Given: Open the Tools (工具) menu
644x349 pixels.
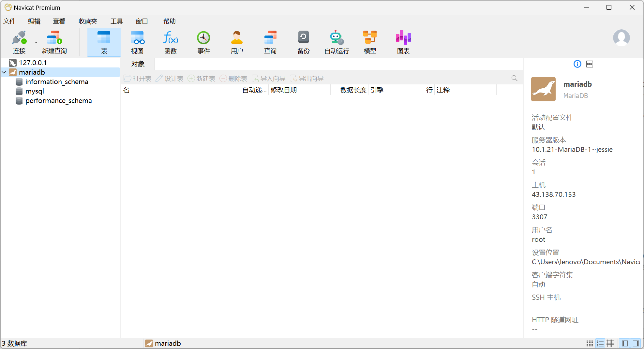Looking at the screenshot, I should [117, 21].
